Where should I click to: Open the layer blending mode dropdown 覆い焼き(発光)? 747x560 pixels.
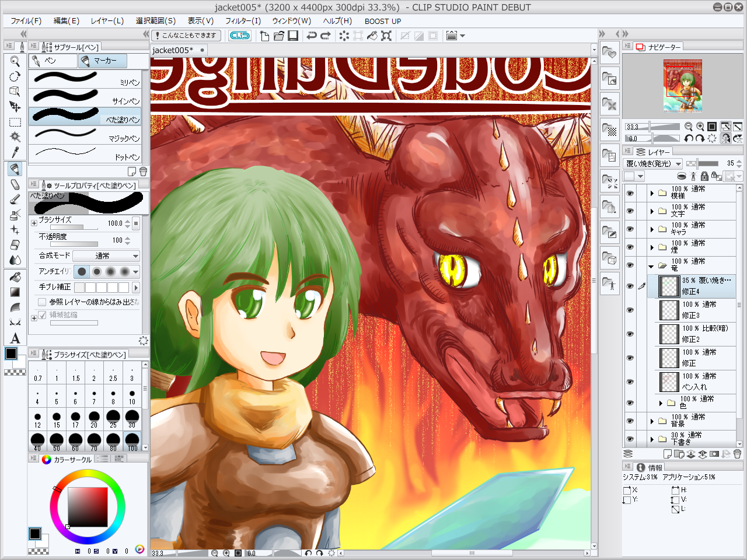(653, 164)
